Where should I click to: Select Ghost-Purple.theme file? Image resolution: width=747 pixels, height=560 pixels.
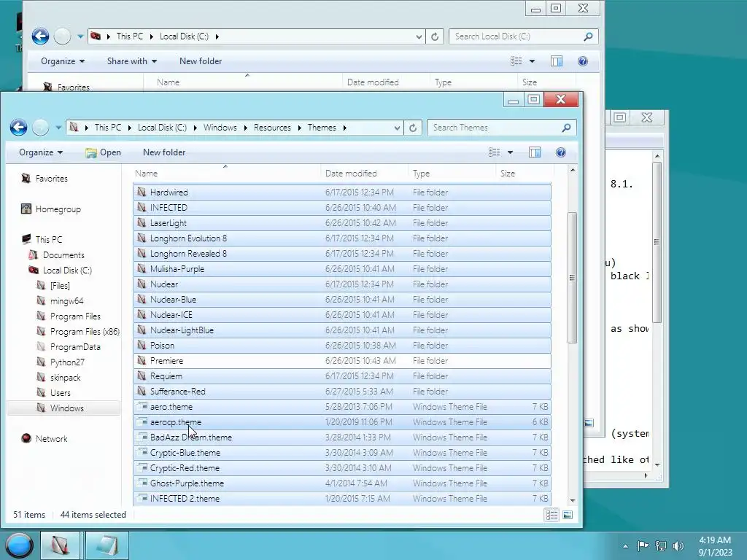[342, 483]
